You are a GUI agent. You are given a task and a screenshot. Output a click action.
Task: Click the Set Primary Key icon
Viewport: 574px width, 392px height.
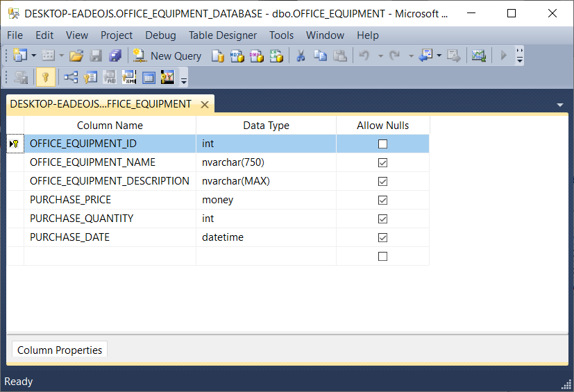(x=45, y=78)
